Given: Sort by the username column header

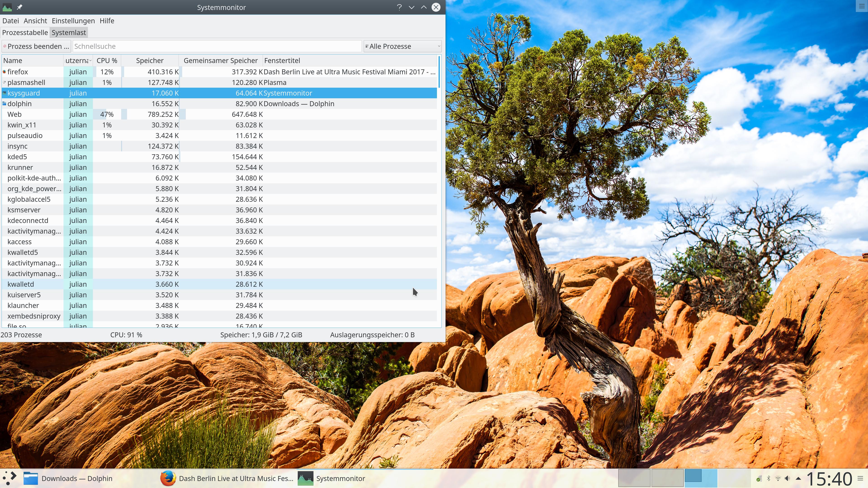Looking at the screenshot, I should tap(78, 61).
